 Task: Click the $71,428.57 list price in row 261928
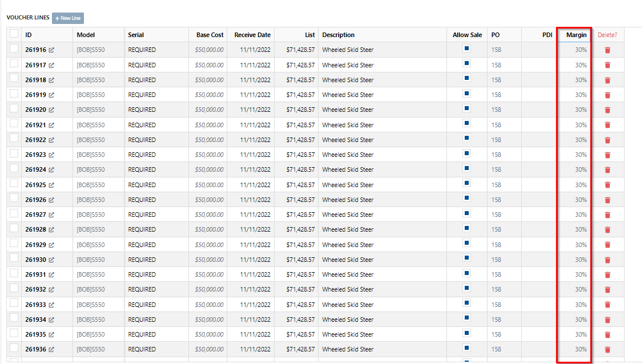point(301,229)
